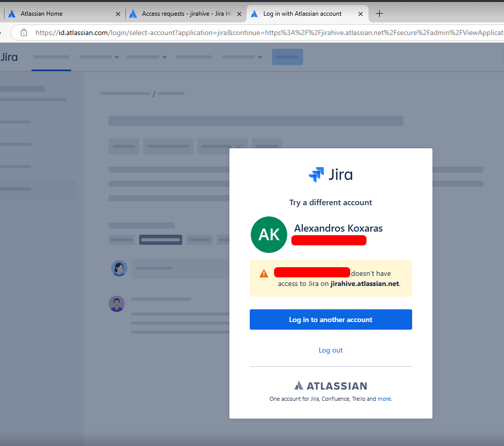The image size is (504, 446).
Task: Switch to the Access requests - jirahive tab
Action: coord(185,14)
